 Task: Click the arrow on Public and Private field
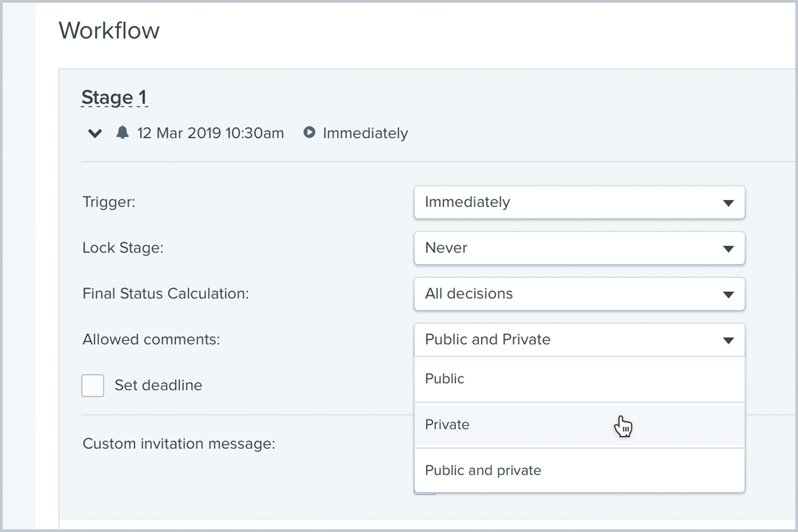[x=728, y=340]
